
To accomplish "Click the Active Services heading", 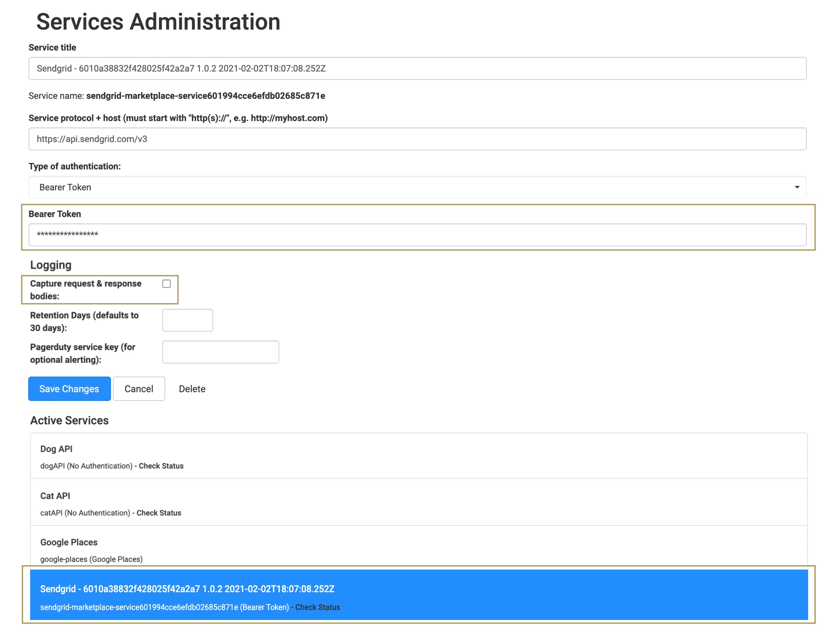I will click(x=69, y=420).
